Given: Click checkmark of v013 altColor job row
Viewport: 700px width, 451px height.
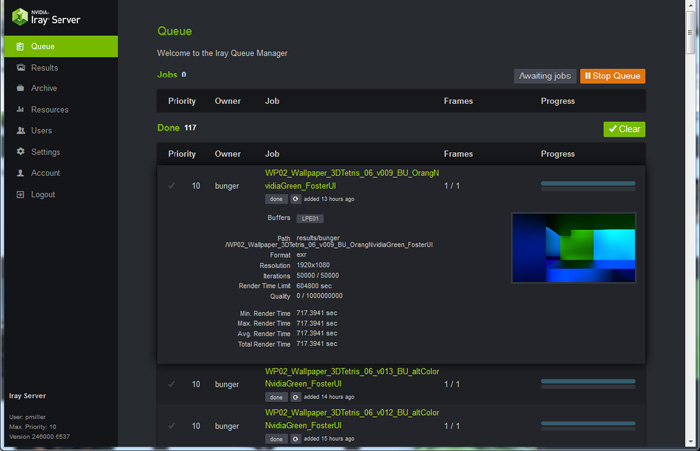Looking at the screenshot, I should (x=171, y=384).
